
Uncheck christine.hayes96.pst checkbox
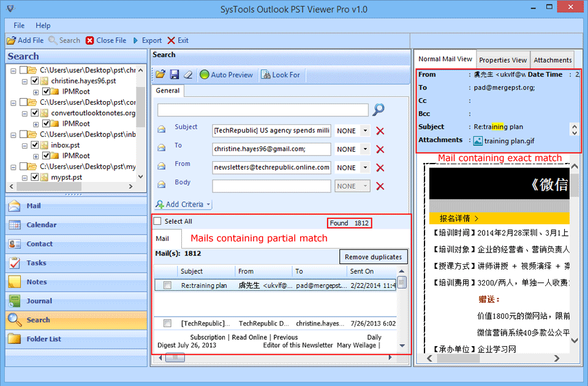point(35,81)
